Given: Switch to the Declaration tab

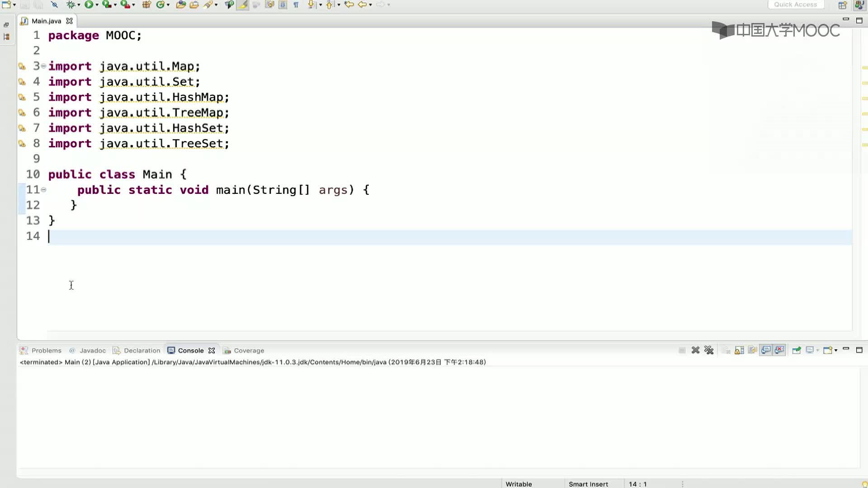Looking at the screenshot, I should (137, 350).
